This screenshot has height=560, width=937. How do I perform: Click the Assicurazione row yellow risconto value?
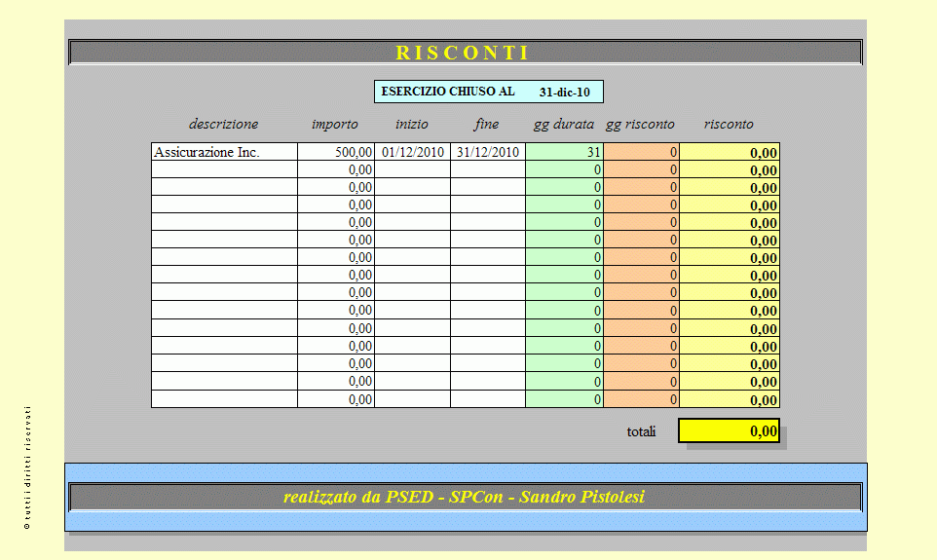pos(729,152)
